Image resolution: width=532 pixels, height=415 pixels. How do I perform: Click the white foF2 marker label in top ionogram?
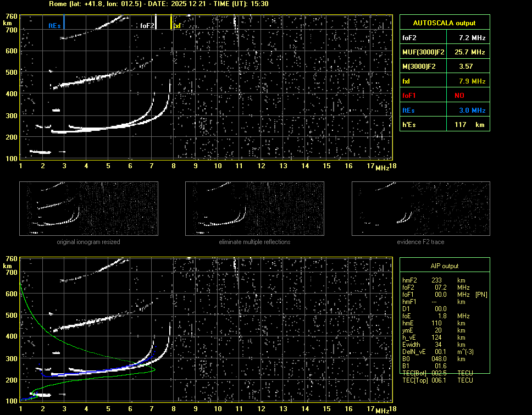coord(147,25)
